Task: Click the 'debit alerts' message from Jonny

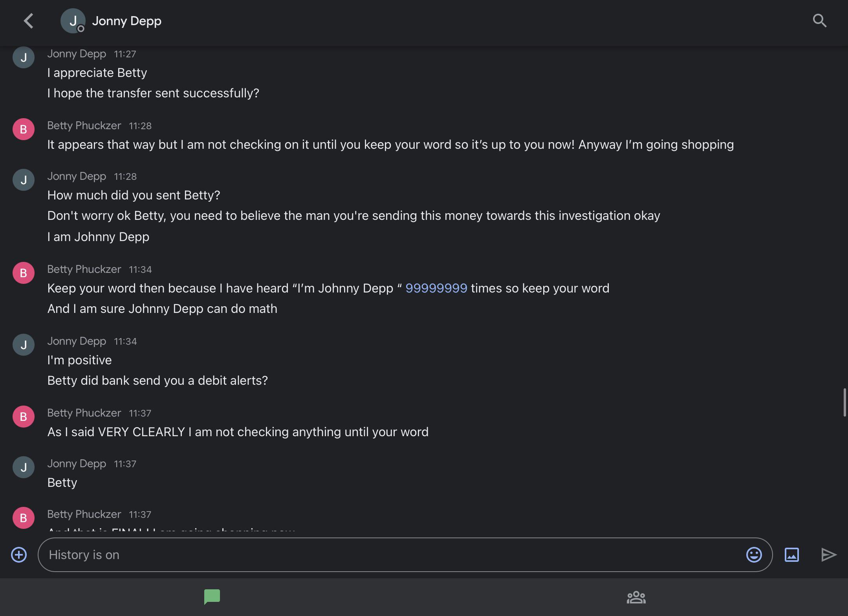Action: coord(158,380)
